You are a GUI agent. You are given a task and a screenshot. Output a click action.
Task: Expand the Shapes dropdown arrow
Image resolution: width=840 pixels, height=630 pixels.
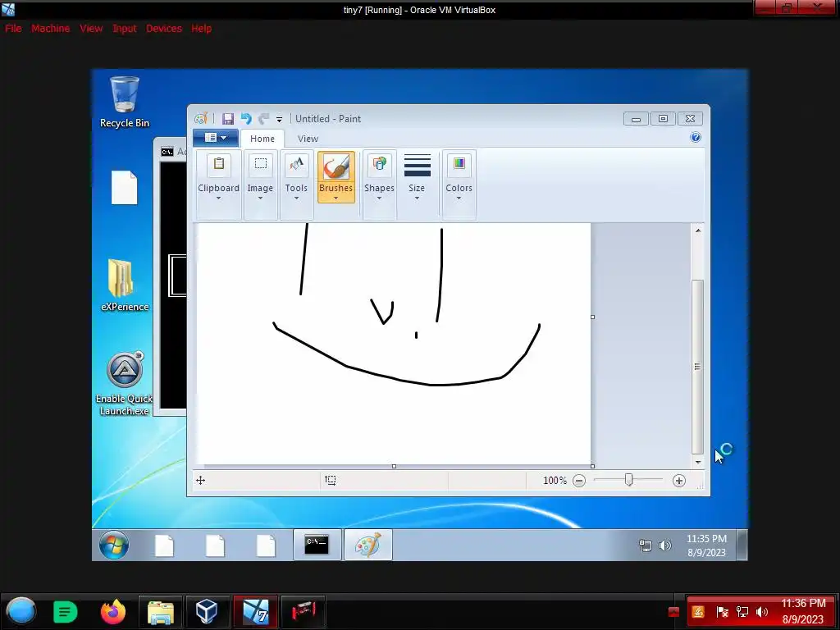pyautogui.click(x=379, y=199)
